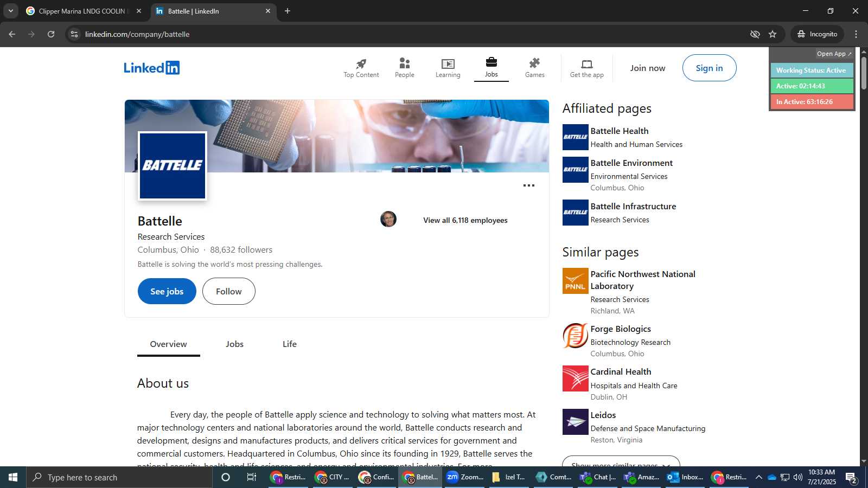Open Forge Biologics logo
This screenshot has width=868, height=488.
pyautogui.click(x=575, y=336)
